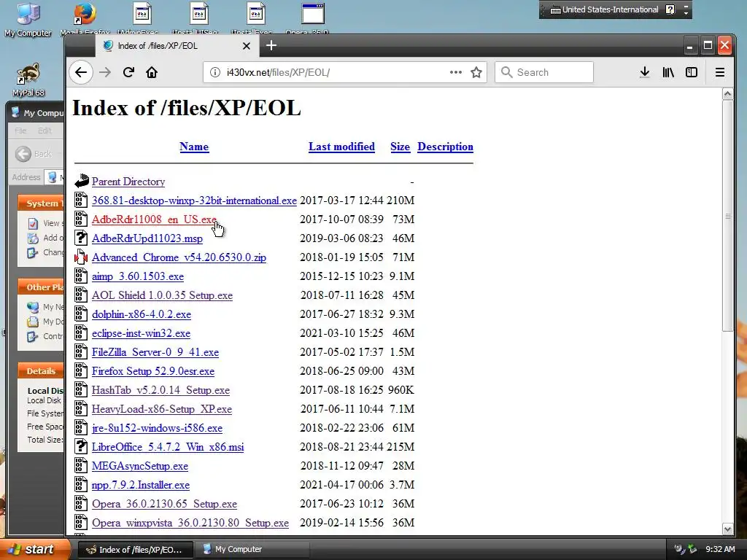Close the Index of /files/XP/EOL tab
The width and height of the screenshot is (747, 560).
coord(247,46)
